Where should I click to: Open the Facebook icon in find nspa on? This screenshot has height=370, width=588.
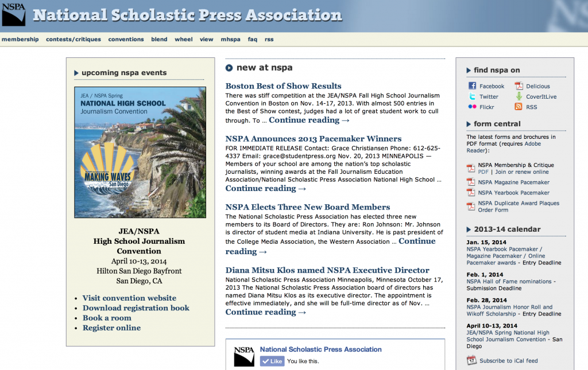472,85
